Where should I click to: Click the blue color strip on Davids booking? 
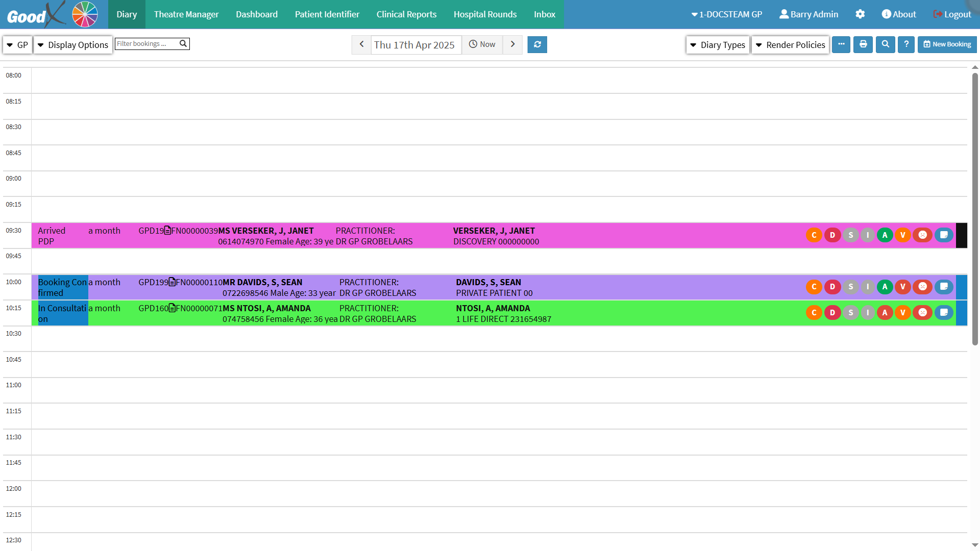[x=961, y=287]
